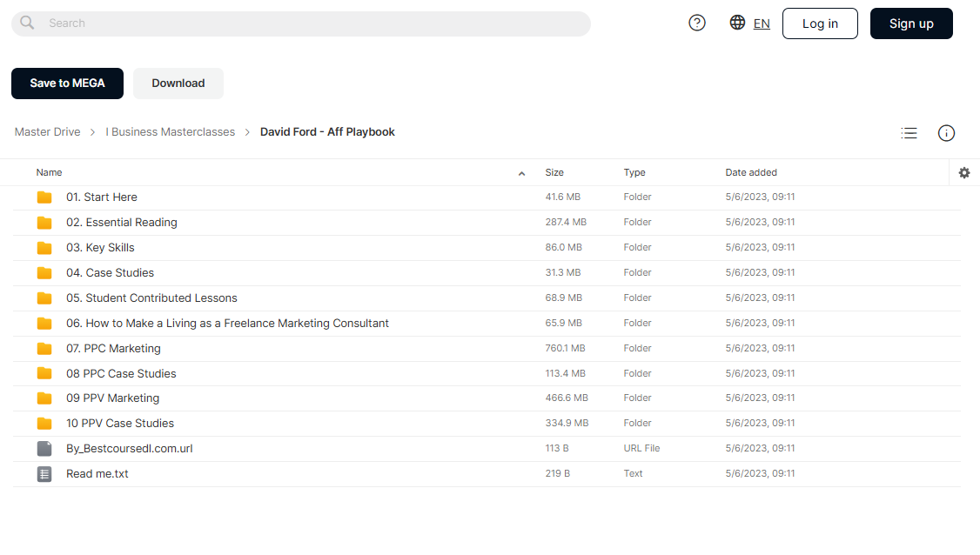Screen dimensions: 980x555
Task: Click folder icon of 02. Essential Reading
Action: click(x=44, y=223)
